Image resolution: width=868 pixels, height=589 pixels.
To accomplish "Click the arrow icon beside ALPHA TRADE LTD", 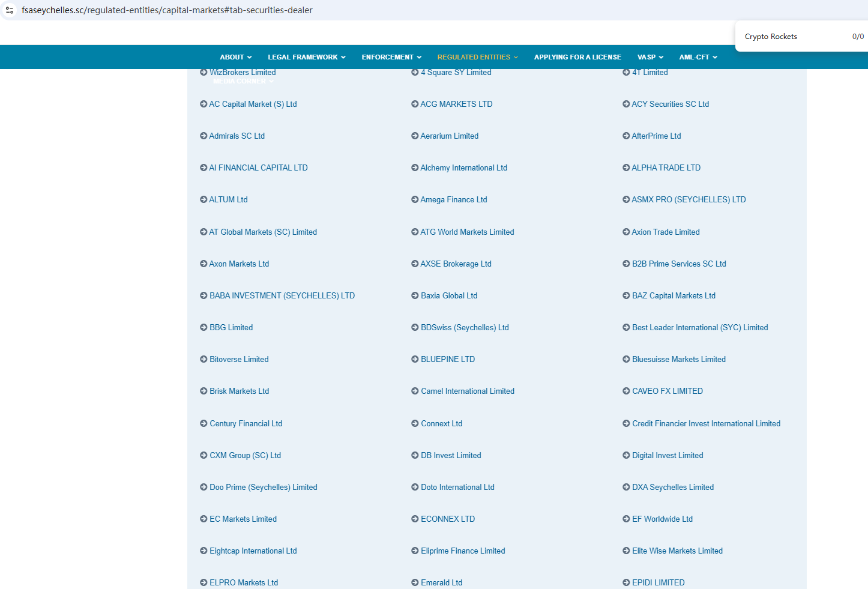I will click(626, 168).
